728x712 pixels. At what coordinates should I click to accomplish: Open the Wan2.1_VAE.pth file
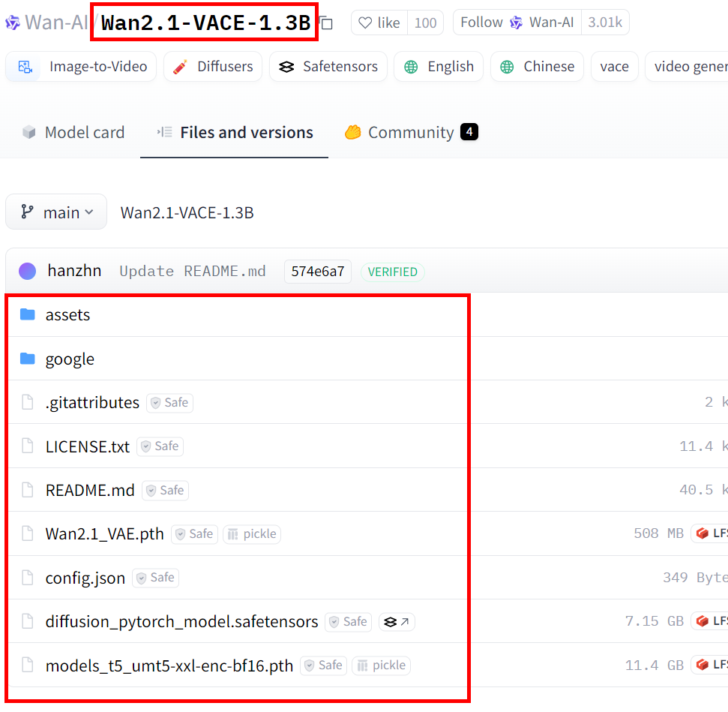tap(105, 534)
